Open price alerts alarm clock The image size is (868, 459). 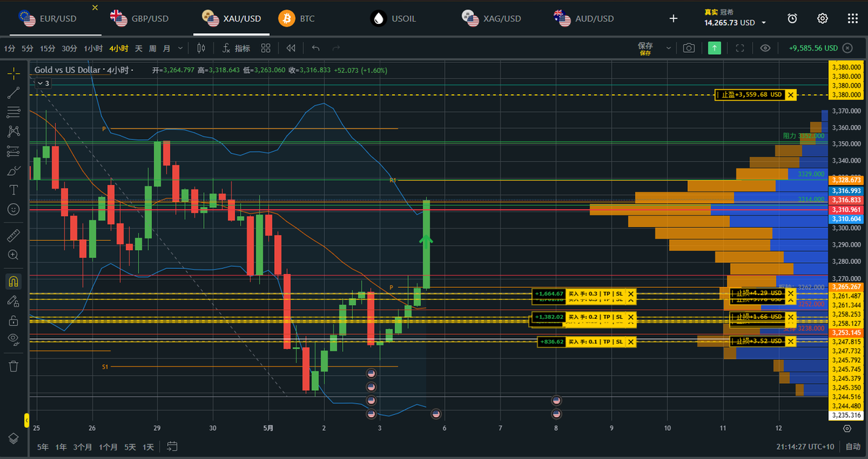793,18
